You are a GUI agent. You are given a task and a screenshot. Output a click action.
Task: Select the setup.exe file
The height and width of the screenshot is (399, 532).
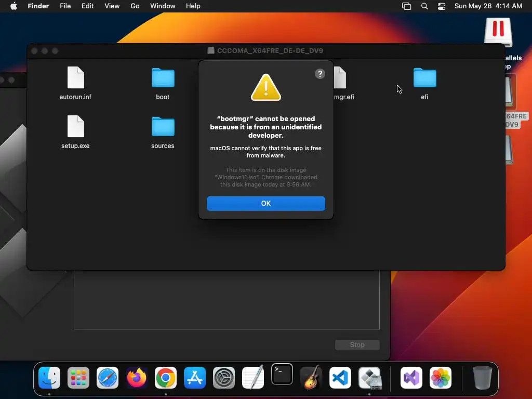(75, 132)
